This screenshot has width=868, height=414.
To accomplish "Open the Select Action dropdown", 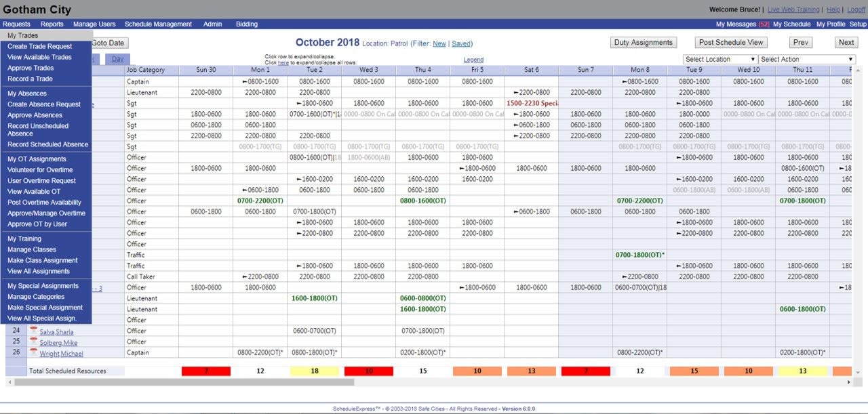I will pyautogui.click(x=806, y=60).
